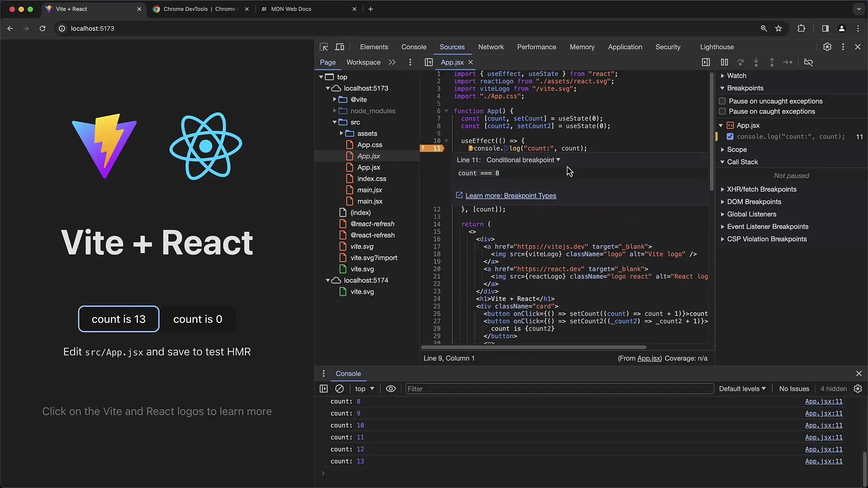Screen dimensions: 868x488
Task: Toggle the eye-watch live expressions icon
Action: 391,389
